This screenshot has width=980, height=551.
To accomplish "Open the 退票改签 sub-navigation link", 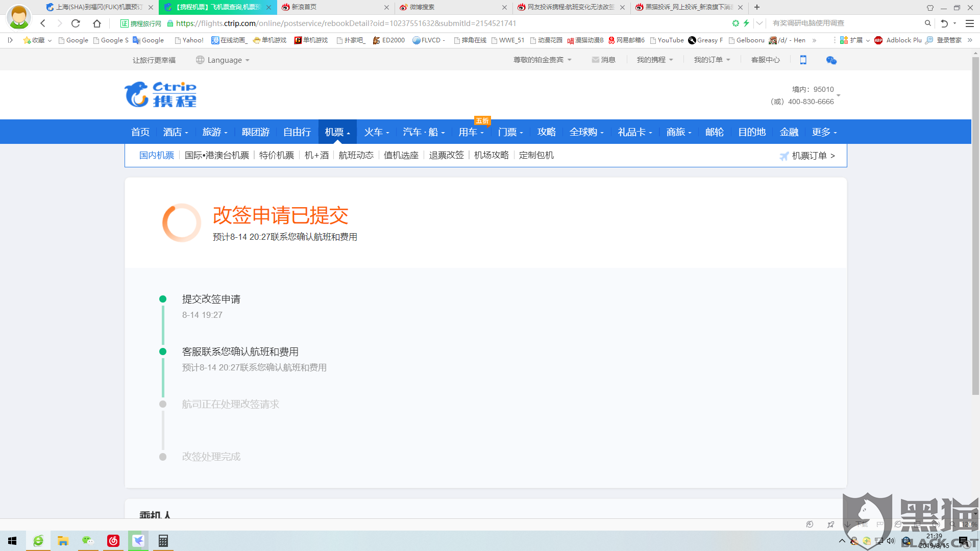I will pos(446,155).
